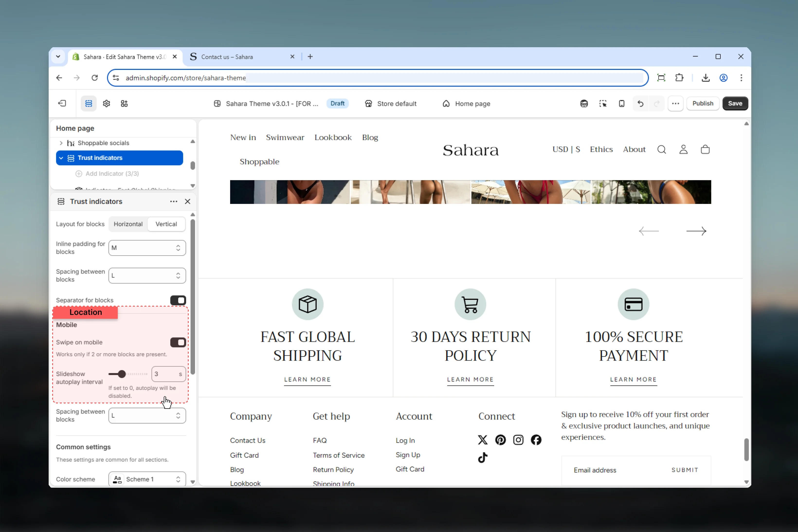The height and width of the screenshot is (532, 798).
Task: Click Learn More under 100% Secure Payment
Action: 633,379
